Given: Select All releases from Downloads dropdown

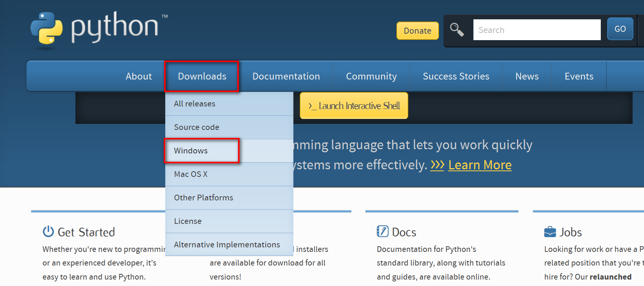Looking at the screenshot, I should pos(229,104).
